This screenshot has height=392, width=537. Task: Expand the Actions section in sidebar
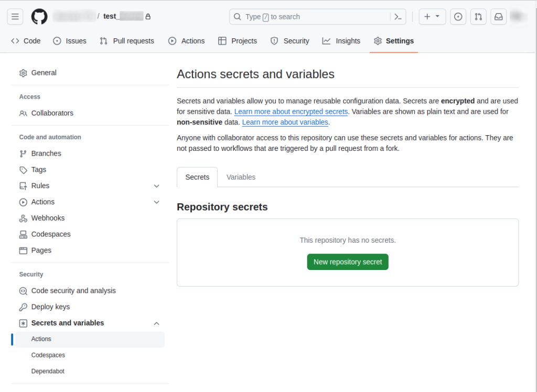coord(156,202)
